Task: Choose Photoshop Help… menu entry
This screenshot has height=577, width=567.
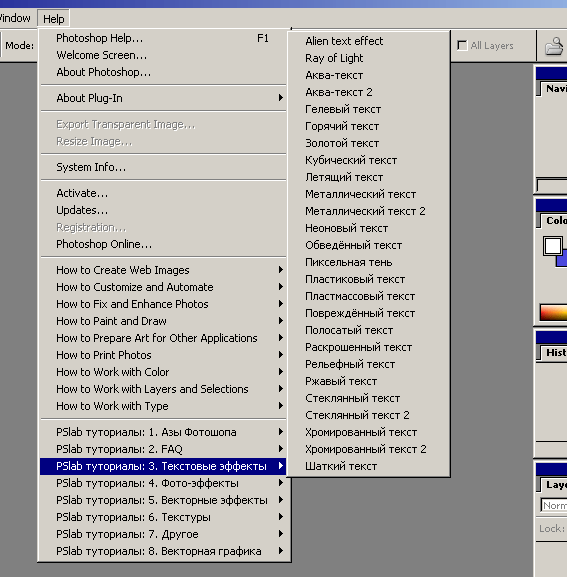Action: pos(163,38)
